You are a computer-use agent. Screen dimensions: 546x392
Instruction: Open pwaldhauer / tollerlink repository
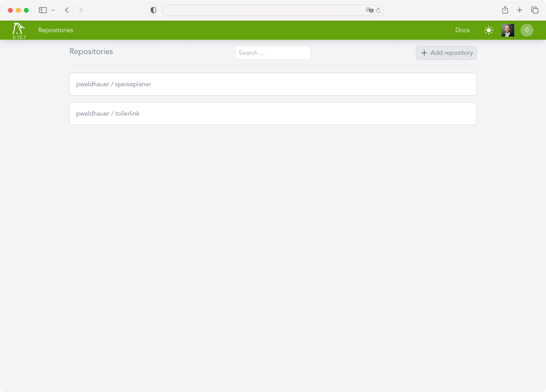coord(273,114)
